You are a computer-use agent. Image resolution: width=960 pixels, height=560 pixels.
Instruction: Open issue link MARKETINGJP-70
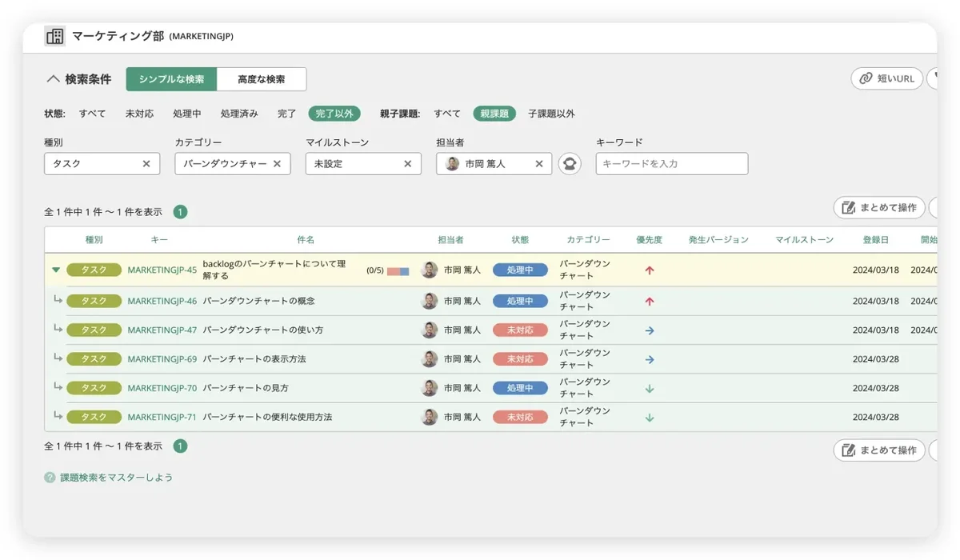click(162, 388)
